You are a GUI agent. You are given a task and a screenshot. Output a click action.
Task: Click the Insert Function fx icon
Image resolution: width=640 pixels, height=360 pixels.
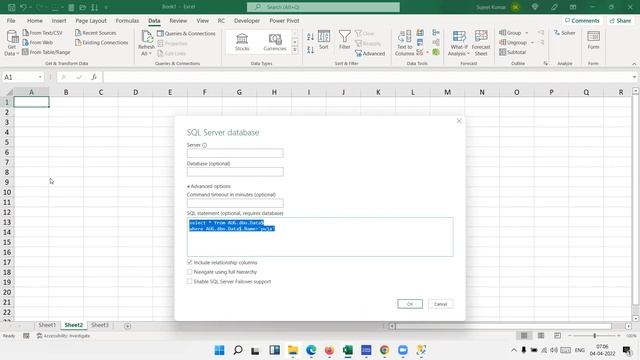(x=94, y=77)
